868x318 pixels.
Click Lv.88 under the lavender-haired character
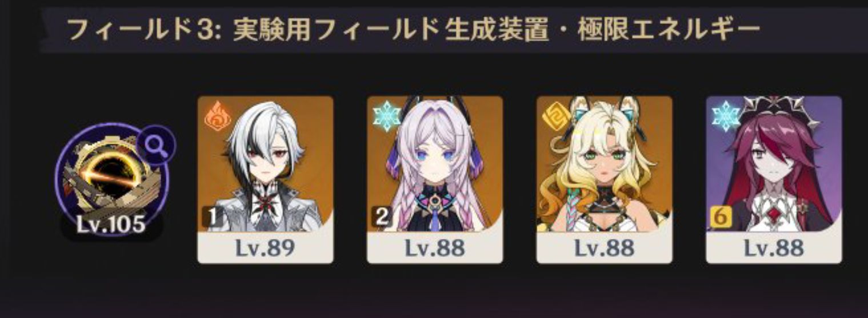[435, 248]
